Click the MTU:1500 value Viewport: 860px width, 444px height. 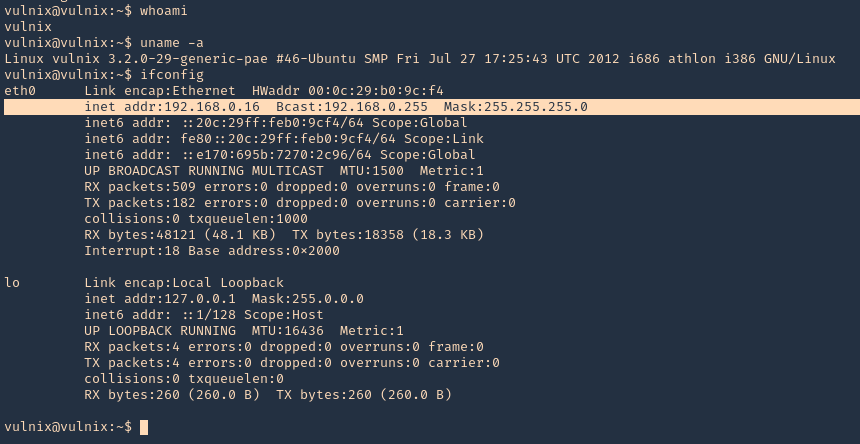(x=371, y=170)
